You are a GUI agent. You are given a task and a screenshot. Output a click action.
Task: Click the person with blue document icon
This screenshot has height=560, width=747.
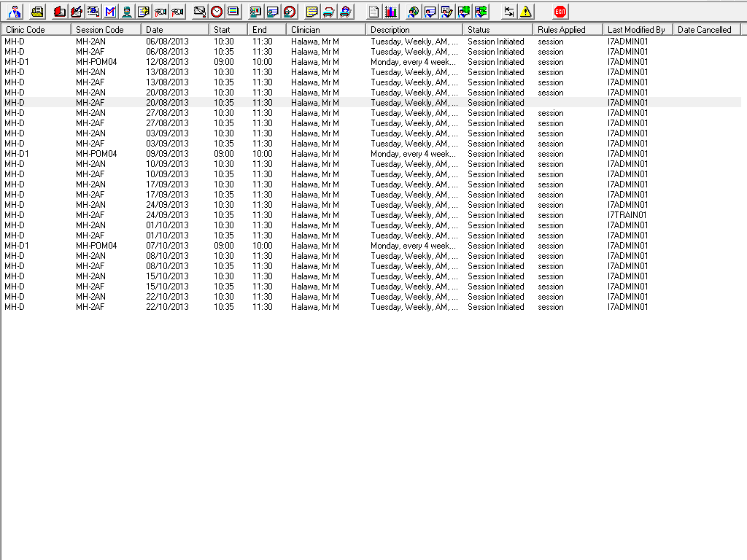[273, 12]
